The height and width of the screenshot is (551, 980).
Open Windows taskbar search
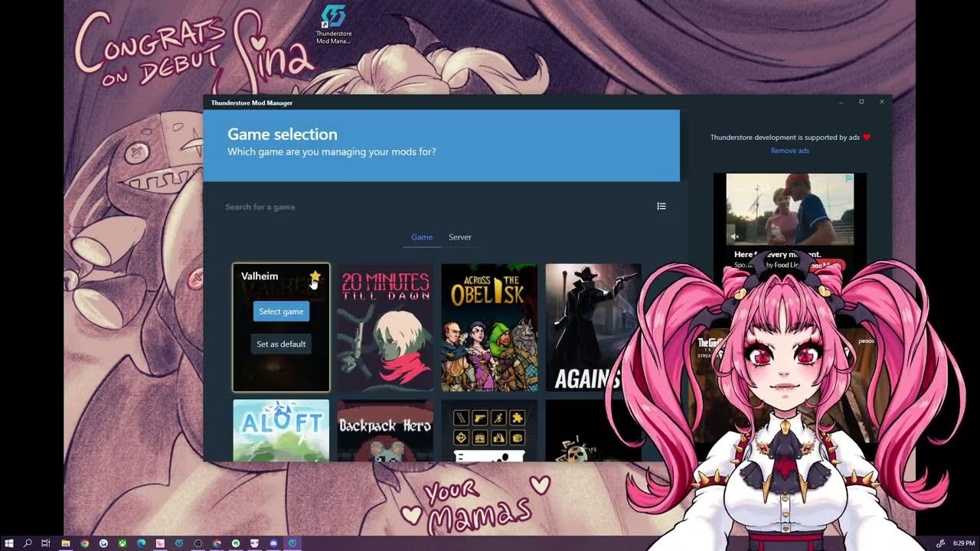click(x=28, y=543)
